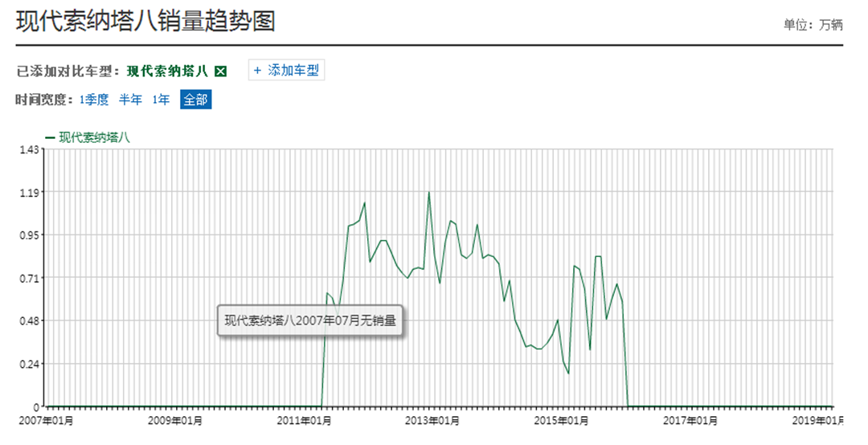Click the 现代索纳塔八销量趋势图 title
868x445 pixels.
tap(145, 21)
